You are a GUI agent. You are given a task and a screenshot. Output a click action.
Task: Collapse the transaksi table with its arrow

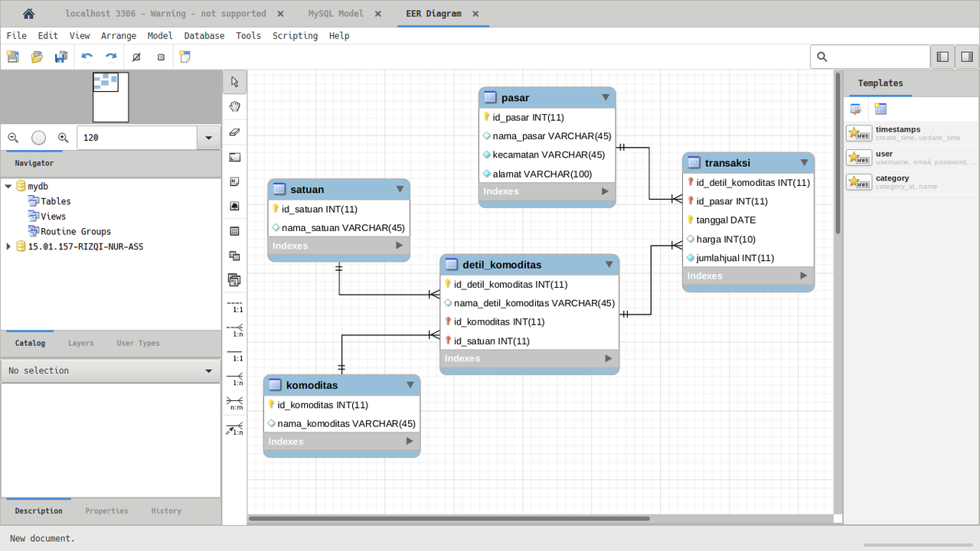tap(804, 162)
